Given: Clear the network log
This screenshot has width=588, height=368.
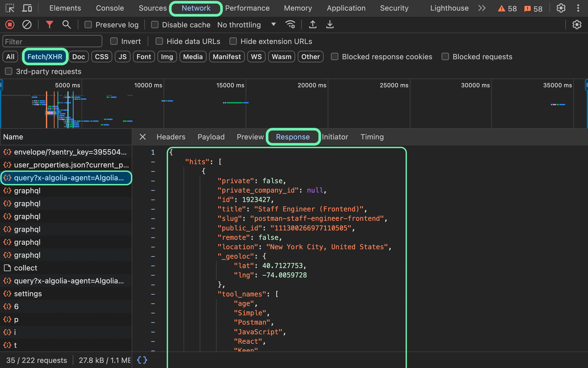Looking at the screenshot, I should point(27,25).
